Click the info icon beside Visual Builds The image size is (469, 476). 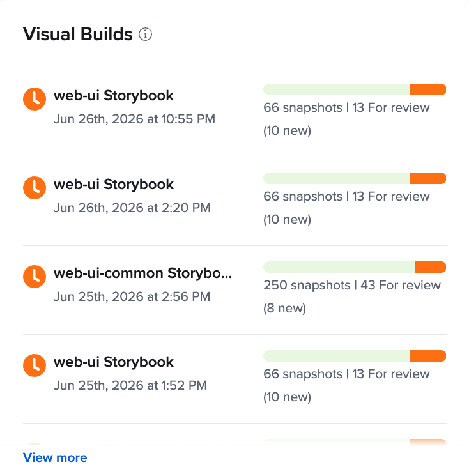click(x=145, y=34)
